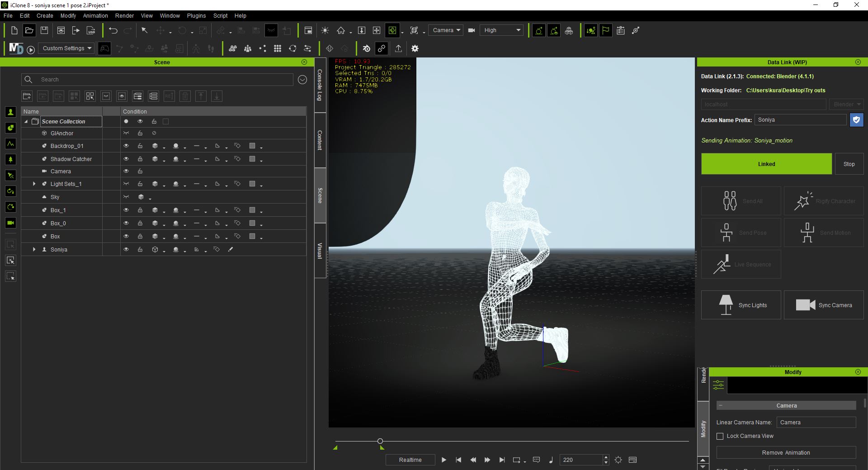The height and width of the screenshot is (470, 868).
Task: Open the File menu
Action: (8, 15)
